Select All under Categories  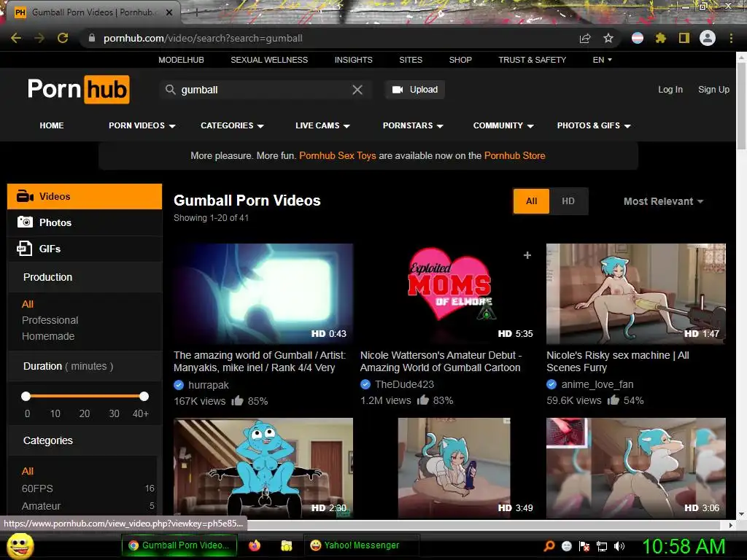[x=28, y=471]
